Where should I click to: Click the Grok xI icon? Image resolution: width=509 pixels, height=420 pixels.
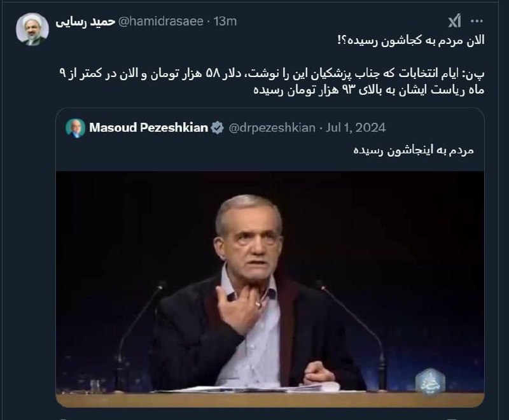click(x=454, y=22)
